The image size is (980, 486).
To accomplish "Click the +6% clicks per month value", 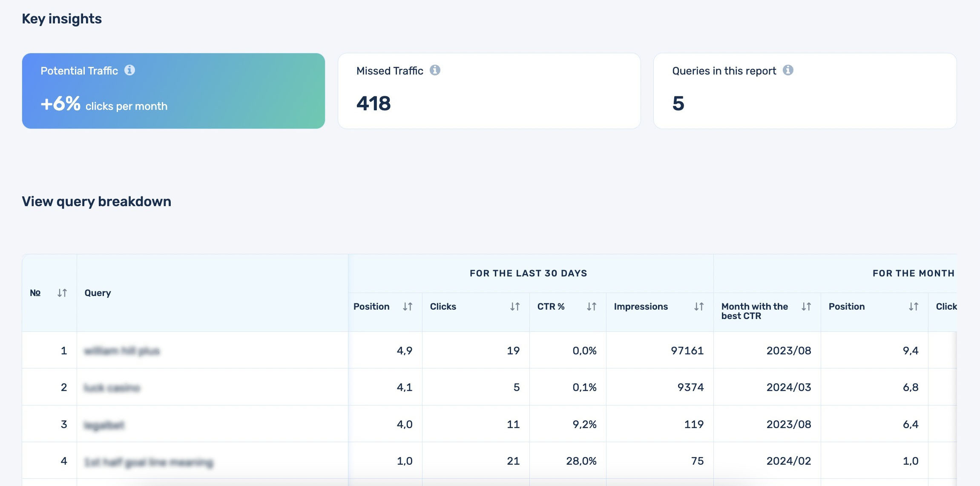I will tap(104, 104).
